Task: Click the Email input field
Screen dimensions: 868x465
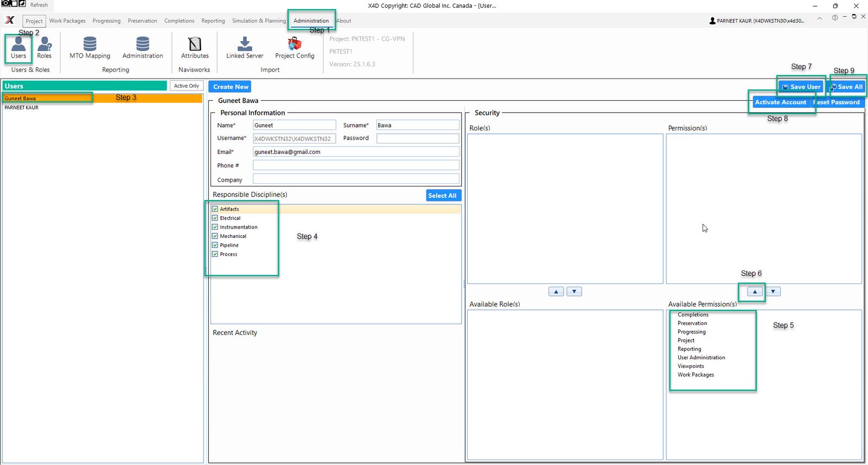Action: click(x=355, y=152)
